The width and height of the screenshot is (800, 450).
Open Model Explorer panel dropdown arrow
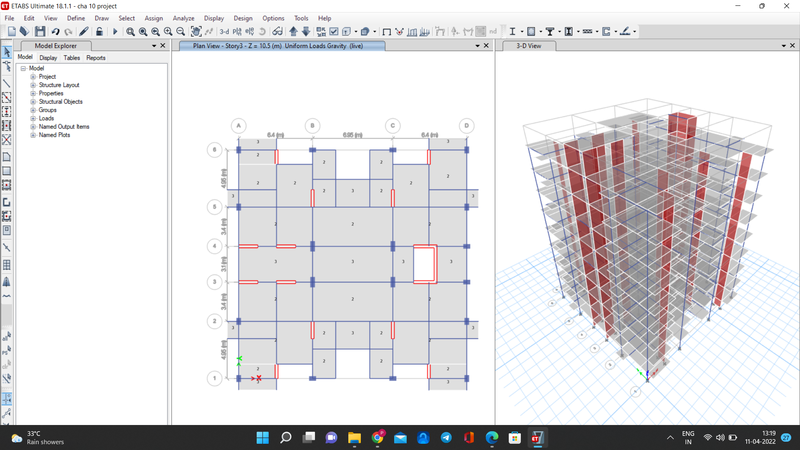(154, 46)
